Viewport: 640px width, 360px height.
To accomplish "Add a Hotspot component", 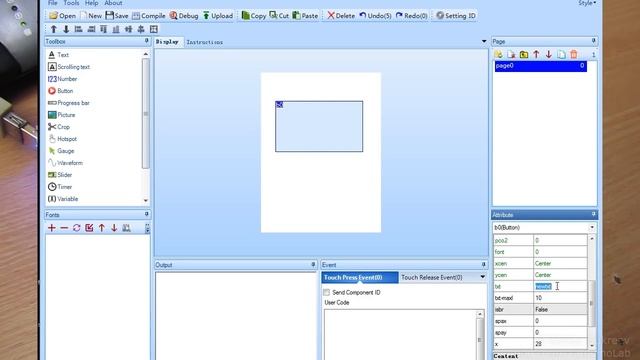I will [62, 139].
